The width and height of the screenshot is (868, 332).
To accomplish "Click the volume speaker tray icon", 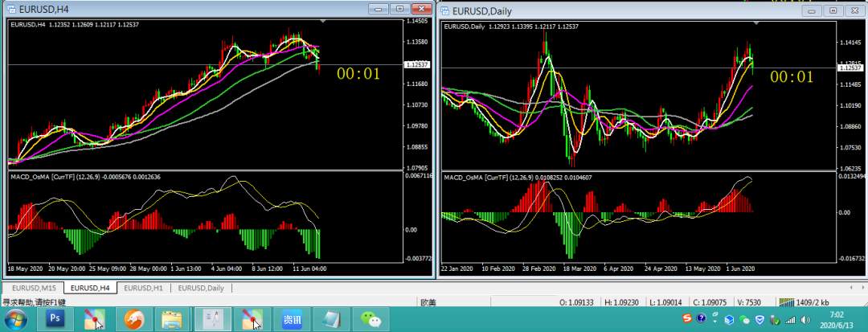I will [x=806, y=320].
